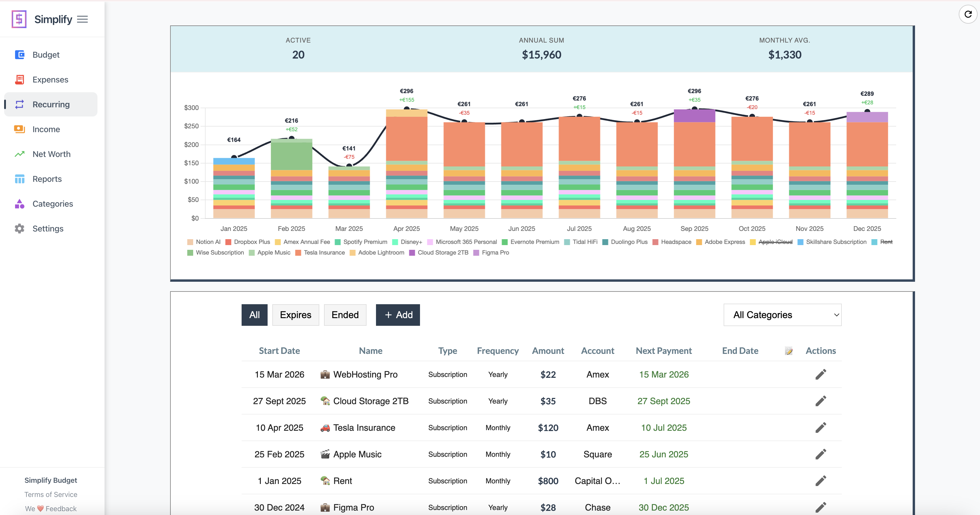
Task: Open Settings from the sidebar
Action: (51, 229)
